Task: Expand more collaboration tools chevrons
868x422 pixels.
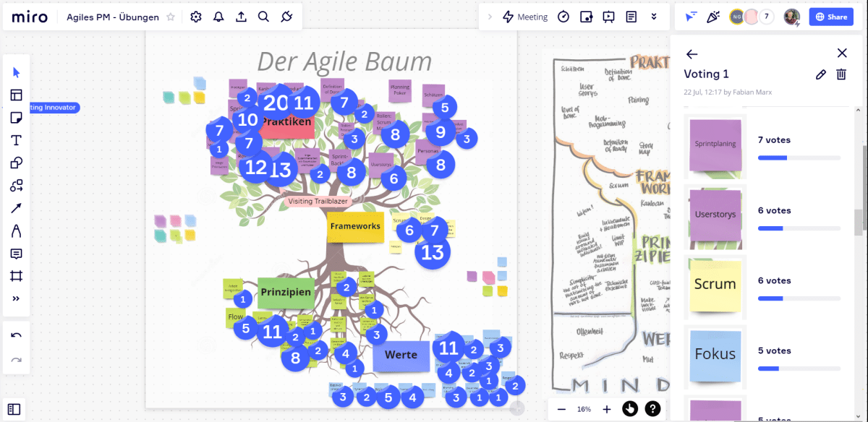Action: pyautogui.click(x=654, y=17)
